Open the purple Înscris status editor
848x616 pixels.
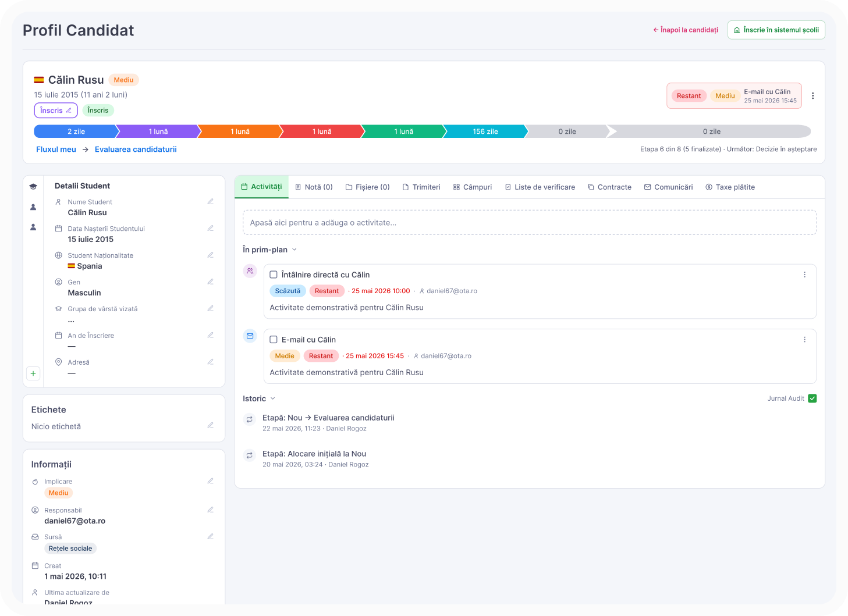click(56, 111)
